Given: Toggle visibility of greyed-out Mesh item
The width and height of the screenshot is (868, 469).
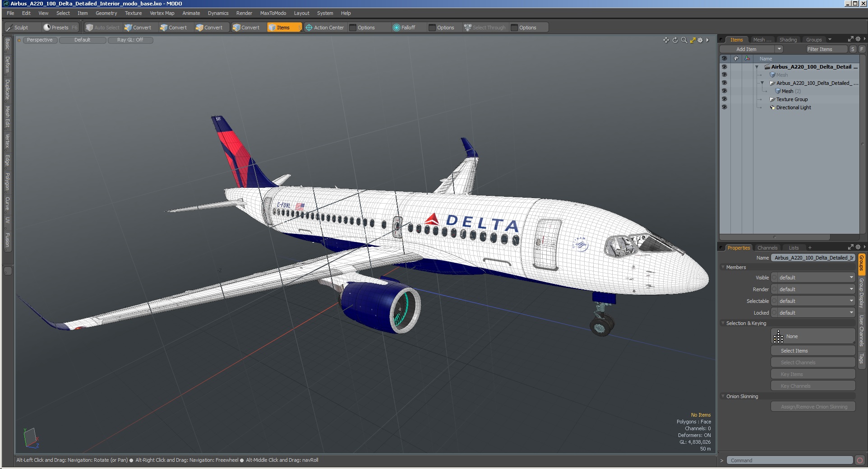Looking at the screenshot, I should tap(724, 75).
